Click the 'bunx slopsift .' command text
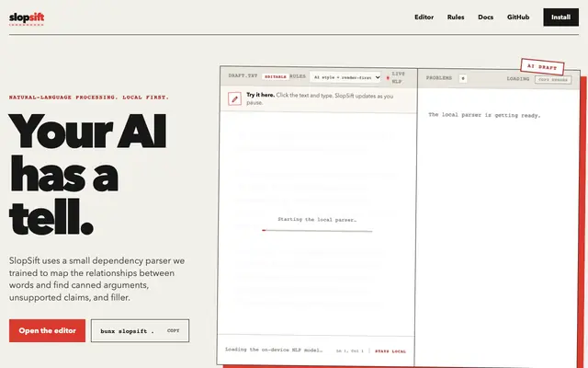 coord(127,331)
